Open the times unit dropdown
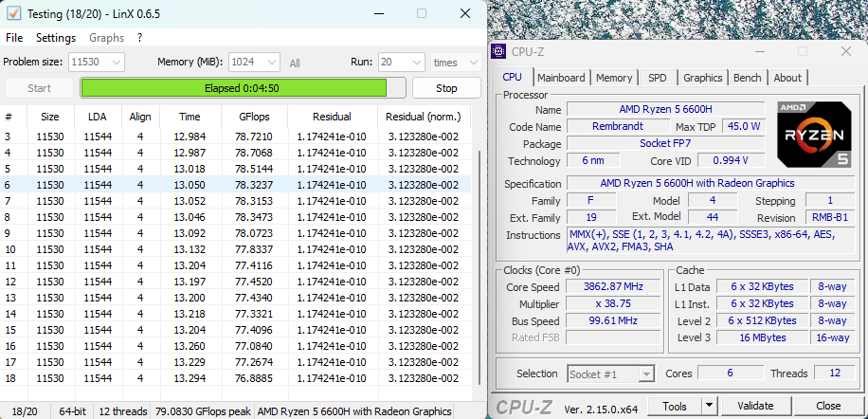 [456, 62]
